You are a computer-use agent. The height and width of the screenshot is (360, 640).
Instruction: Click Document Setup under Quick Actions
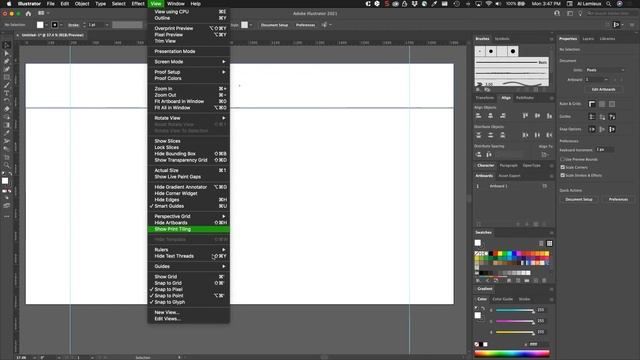[579, 200]
